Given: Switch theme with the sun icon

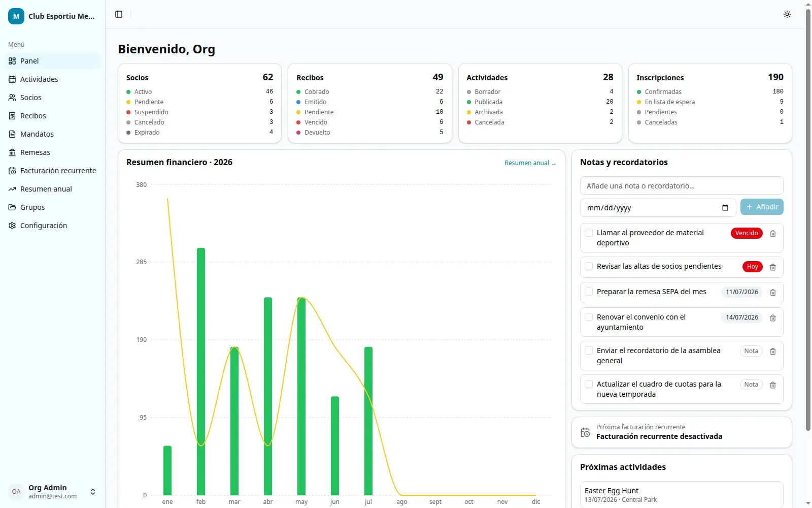Looking at the screenshot, I should [x=787, y=14].
